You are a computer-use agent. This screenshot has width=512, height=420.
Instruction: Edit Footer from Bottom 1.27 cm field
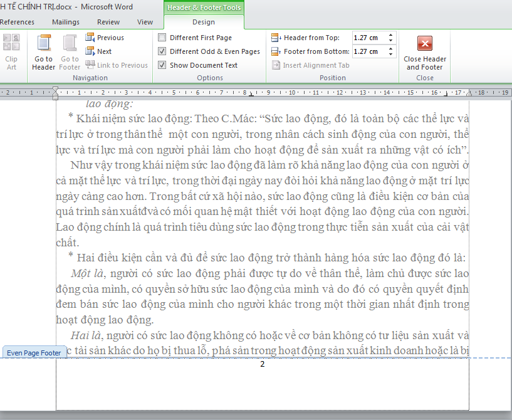coord(370,51)
